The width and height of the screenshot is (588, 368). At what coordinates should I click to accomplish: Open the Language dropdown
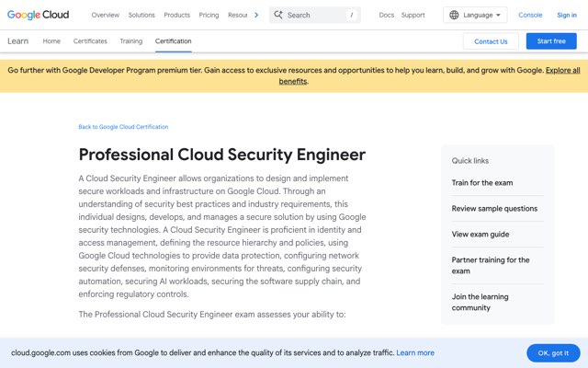pos(475,15)
